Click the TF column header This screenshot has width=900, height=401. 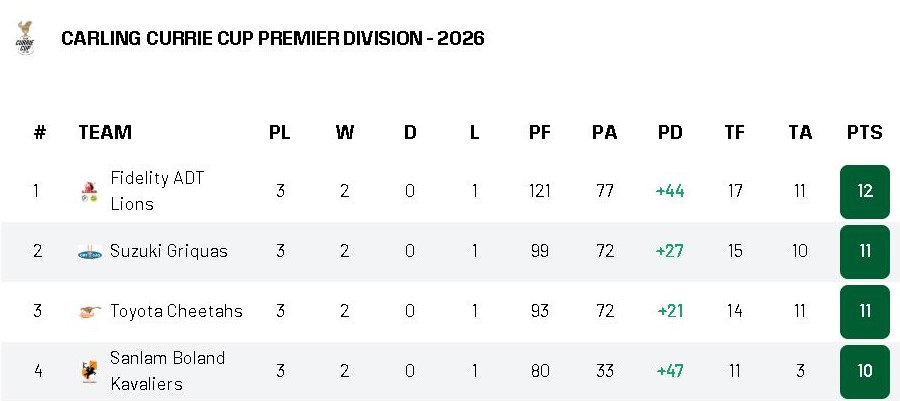point(735,133)
